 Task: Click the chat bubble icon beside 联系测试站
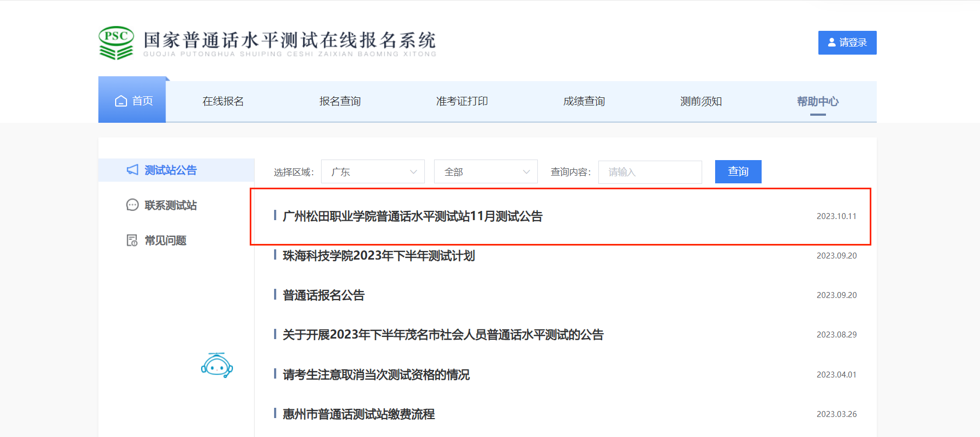(132, 205)
